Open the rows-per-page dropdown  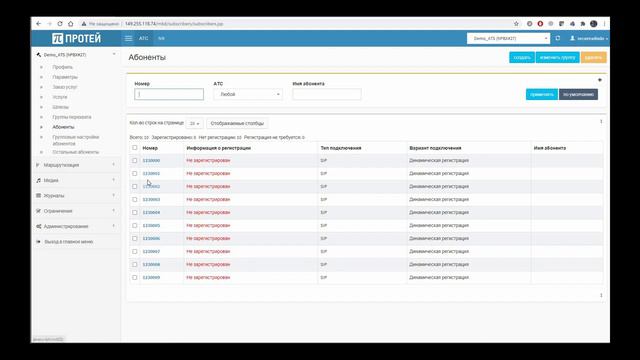(x=194, y=123)
